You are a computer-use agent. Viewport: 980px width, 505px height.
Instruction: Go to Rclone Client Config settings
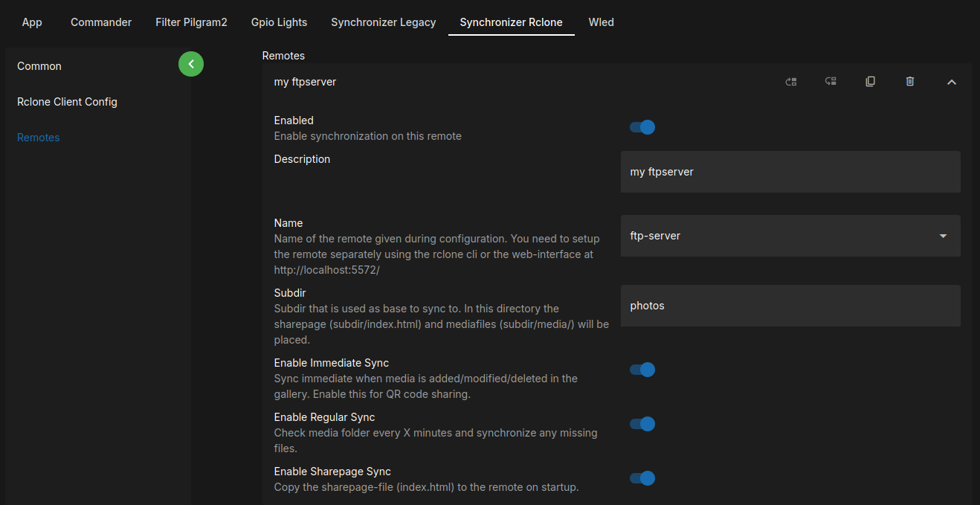[x=67, y=101]
